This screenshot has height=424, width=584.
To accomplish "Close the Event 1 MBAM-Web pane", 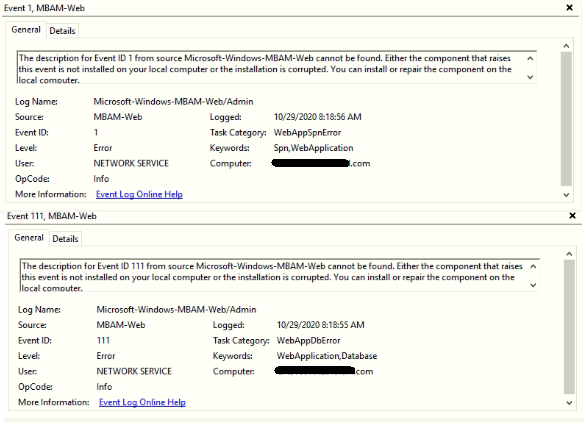I will (569, 7).
